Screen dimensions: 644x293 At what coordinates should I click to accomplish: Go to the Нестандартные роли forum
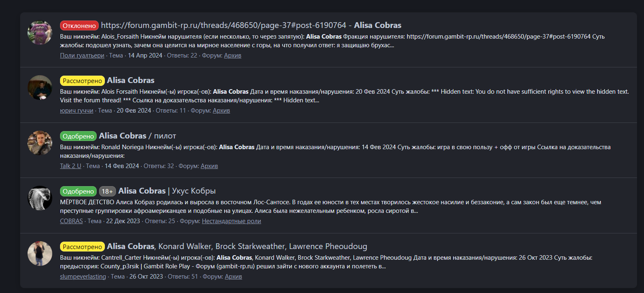pos(231,221)
